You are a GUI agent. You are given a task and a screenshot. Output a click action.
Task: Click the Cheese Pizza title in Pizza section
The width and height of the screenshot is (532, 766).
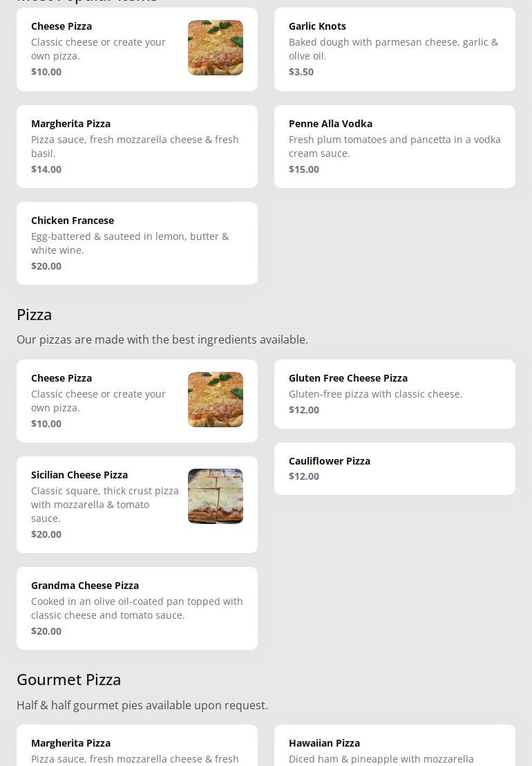coord(61,378)
